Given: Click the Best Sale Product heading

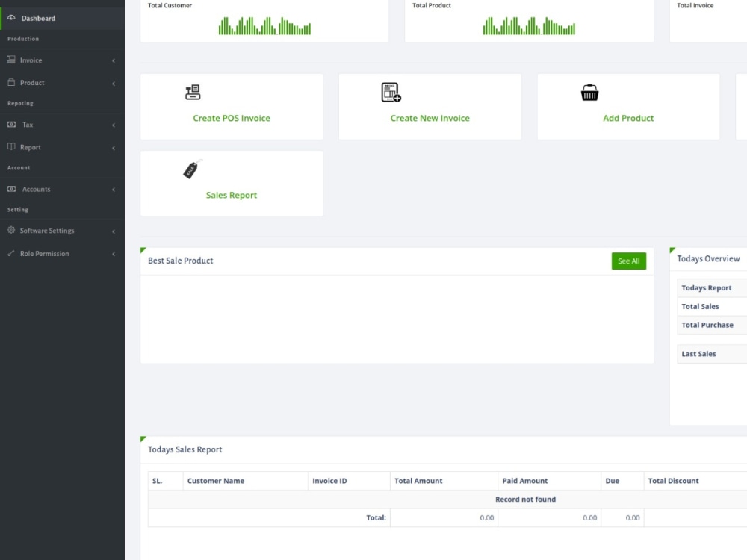Looking at the screenshot, I should click(181, 261).
